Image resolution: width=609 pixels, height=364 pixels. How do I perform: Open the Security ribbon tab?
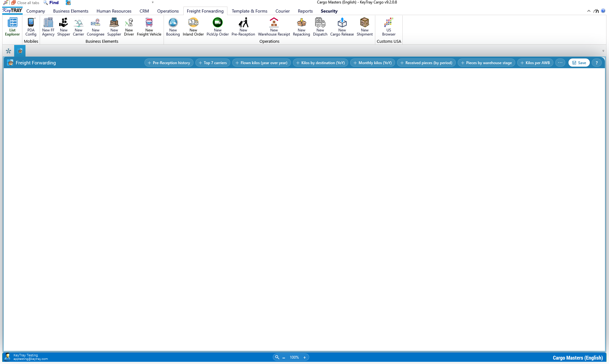[x=329, y=11]
